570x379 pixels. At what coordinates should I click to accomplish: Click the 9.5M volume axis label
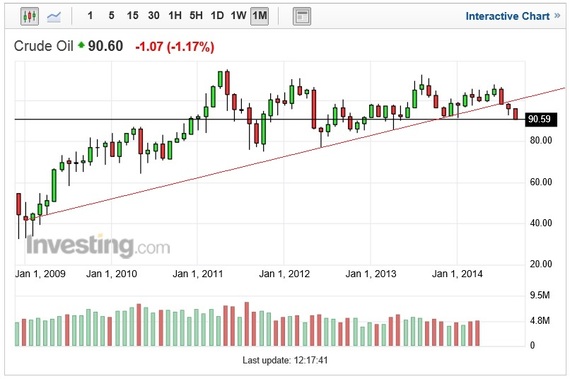(539, 295)
